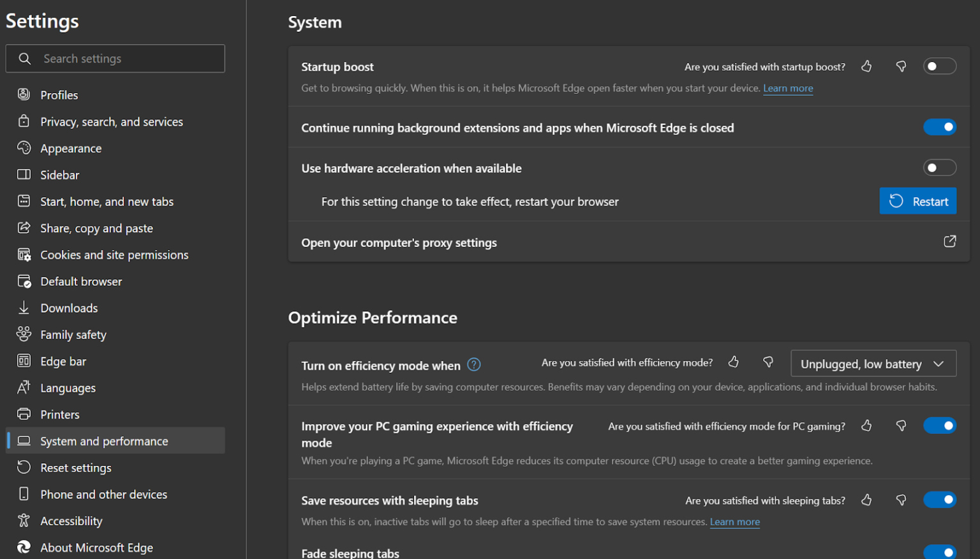Open the Profiles settings icon

24,94
